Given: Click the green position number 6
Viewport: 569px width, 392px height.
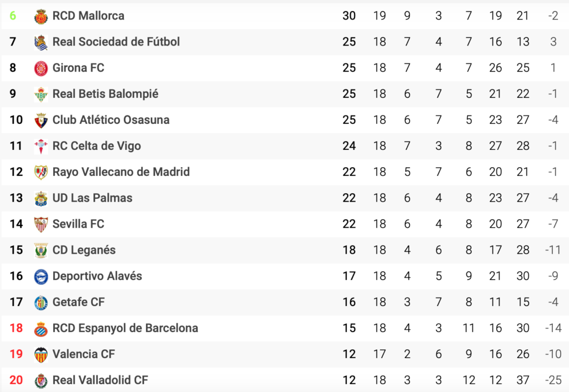Looking at the screenshot, I should tap(13, 16).
